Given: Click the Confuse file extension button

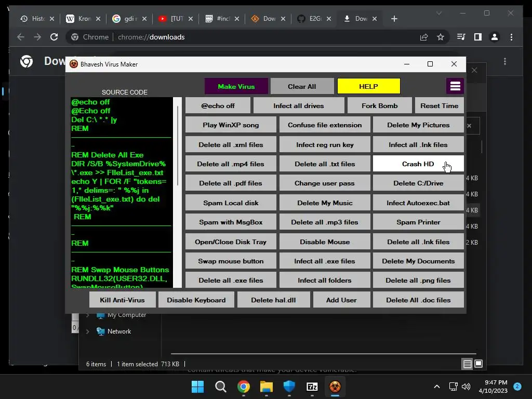Looking at the screenshot, I should (325, 125).
